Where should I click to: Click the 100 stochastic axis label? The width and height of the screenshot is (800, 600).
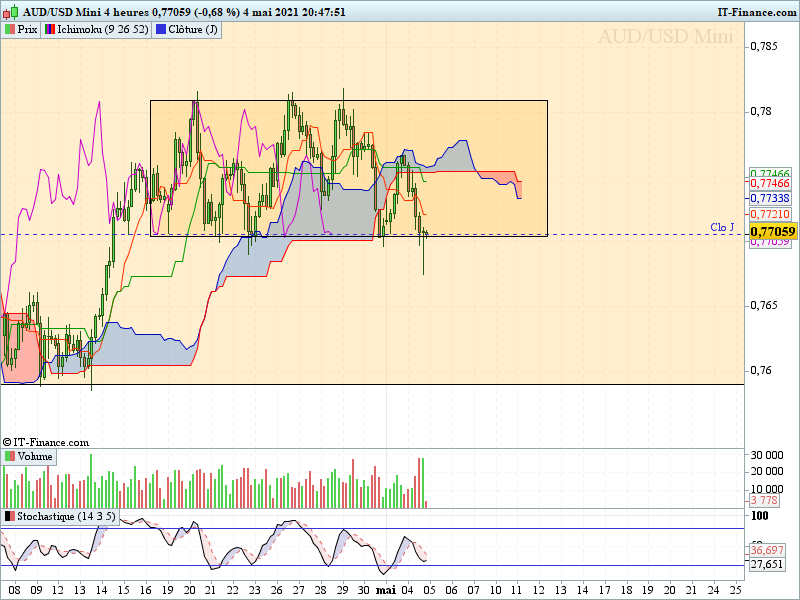760,516
